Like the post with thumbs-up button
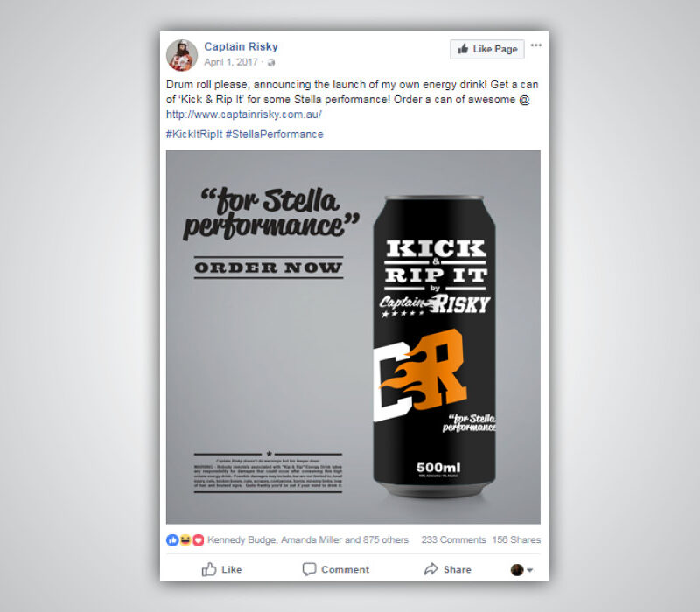The height and width of the screenshot is (612, 700). 221,569
